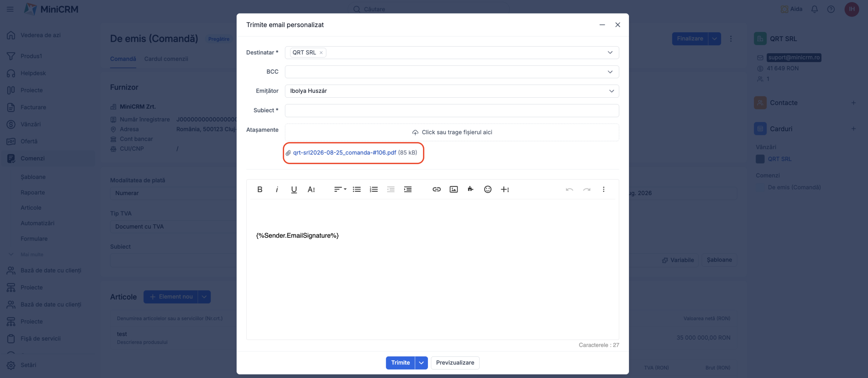Toggle bold formatting in email editor
The width and height of the screenshot is (868, 378).
point(260,189)
